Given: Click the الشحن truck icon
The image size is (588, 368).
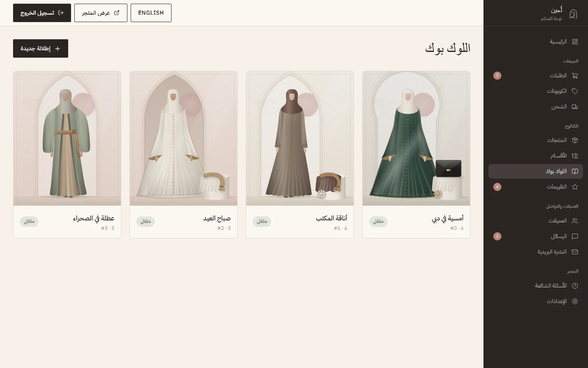Looking at the screenshot, I should point(575,107).
